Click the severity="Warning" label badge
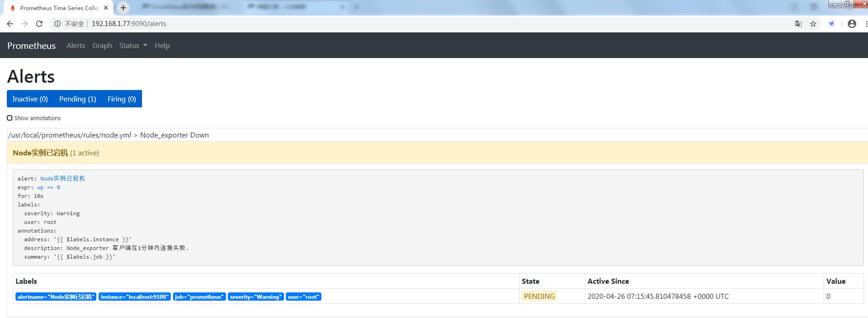This screenshot has height=318, width=868. (256, 297)
